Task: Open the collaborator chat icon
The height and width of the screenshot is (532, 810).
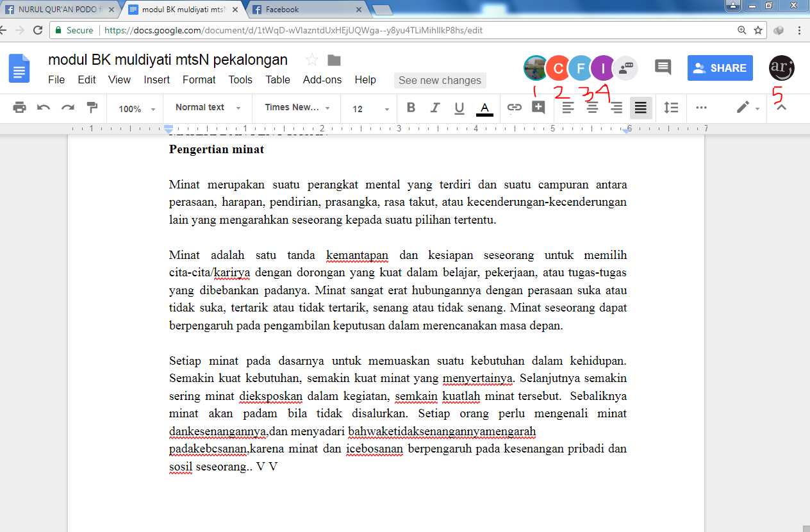Action: [x=626, y=67]
